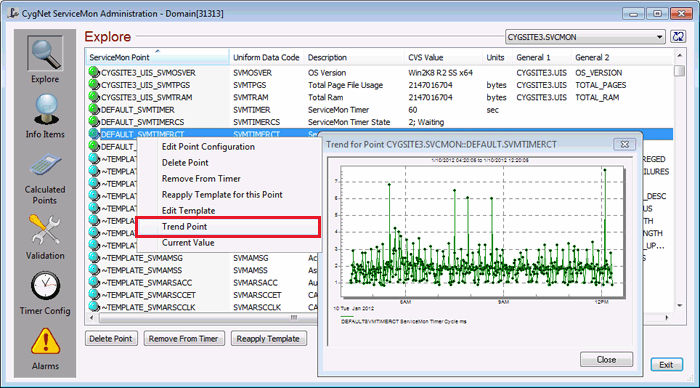
Task: Click the app icon in the title bar
Action: pos(13,13)
